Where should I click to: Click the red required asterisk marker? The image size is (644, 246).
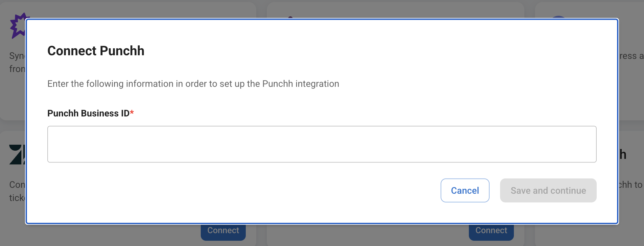[x=132, y=112]
